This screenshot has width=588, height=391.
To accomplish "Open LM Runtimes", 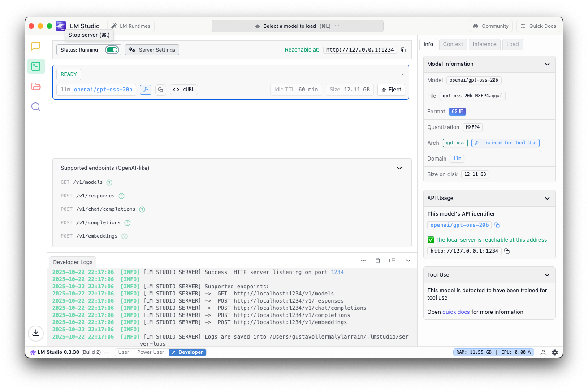I will (131, 26).
